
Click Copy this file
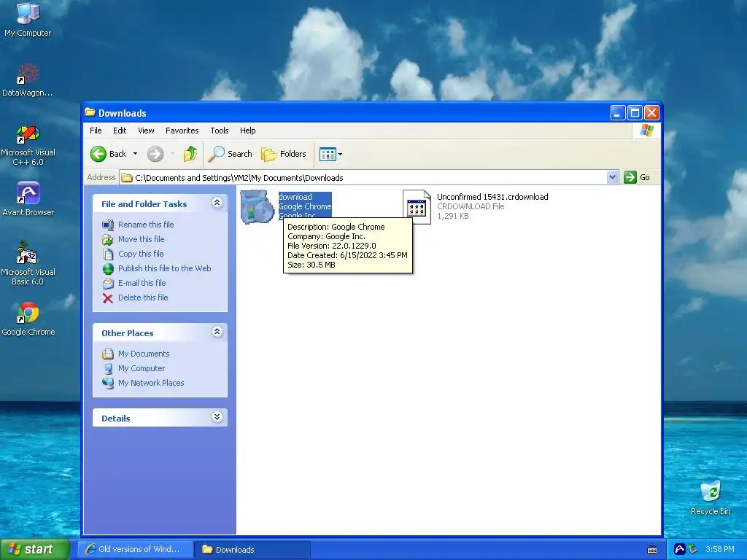(x=141, y=254)
